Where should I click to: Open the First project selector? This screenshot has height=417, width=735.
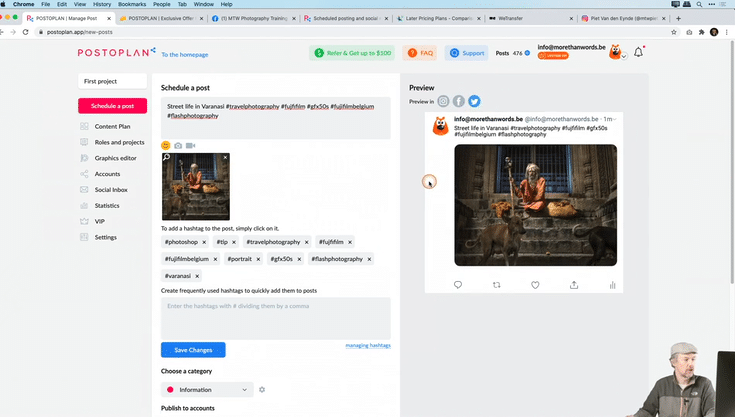pyautogui.click(x=112, y=81)
